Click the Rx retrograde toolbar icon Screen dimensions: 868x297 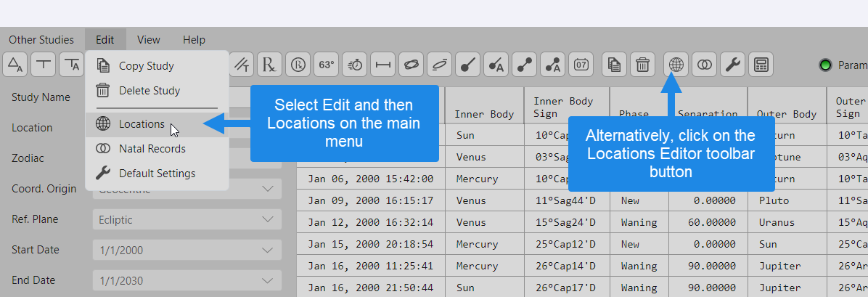[x=269, y=65]
